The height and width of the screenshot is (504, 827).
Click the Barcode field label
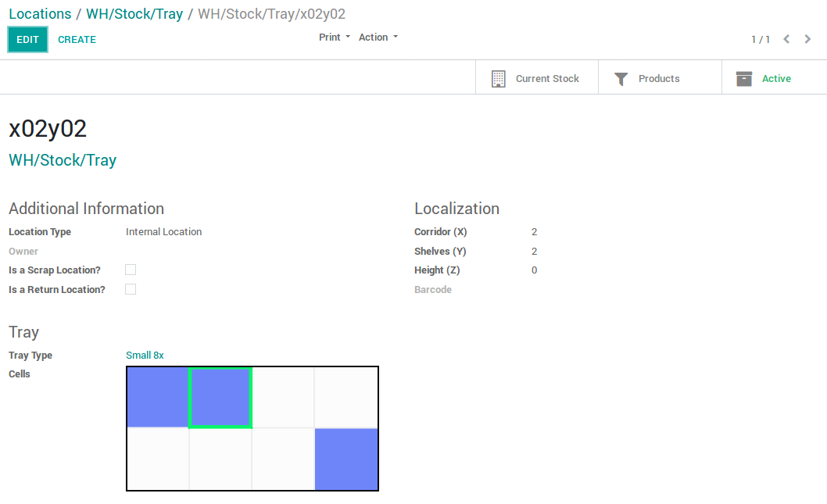tap(432, 289)
